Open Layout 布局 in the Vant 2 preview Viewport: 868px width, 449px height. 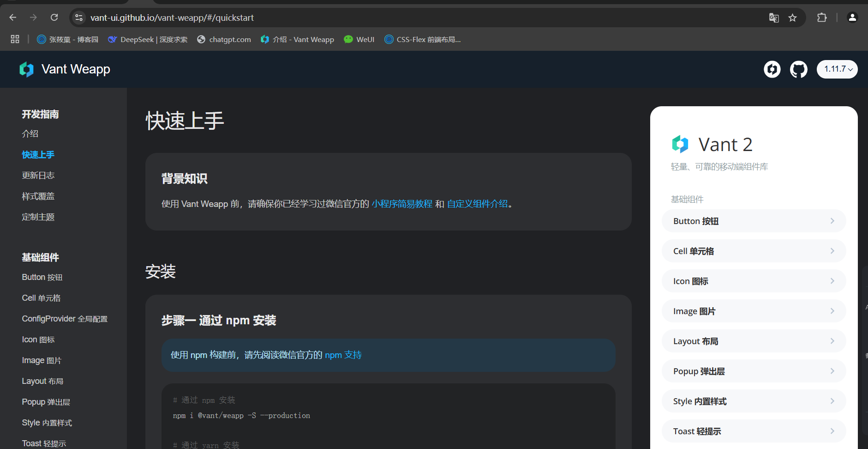coord(754,341)
